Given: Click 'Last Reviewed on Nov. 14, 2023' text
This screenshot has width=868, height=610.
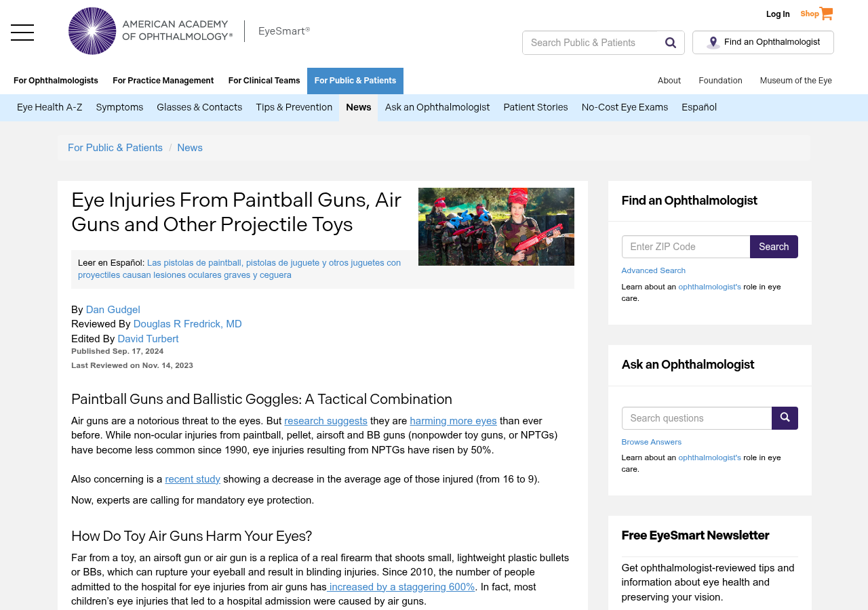Looking at the screenshot, I should tap(132, 365).
